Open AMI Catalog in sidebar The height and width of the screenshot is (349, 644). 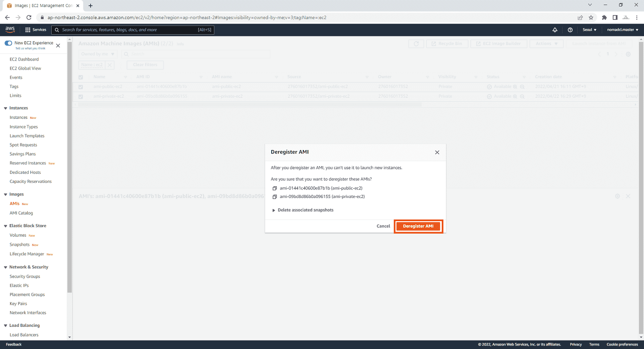pos(21,213)
